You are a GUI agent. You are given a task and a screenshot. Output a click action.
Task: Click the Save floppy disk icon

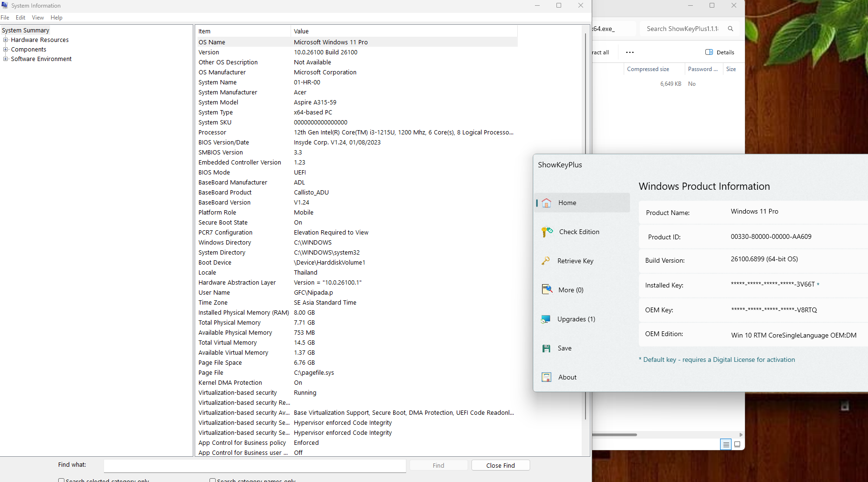coord(546,349)
